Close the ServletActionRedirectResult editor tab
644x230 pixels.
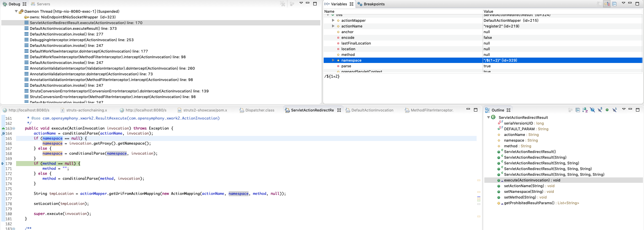click(339, 110)
